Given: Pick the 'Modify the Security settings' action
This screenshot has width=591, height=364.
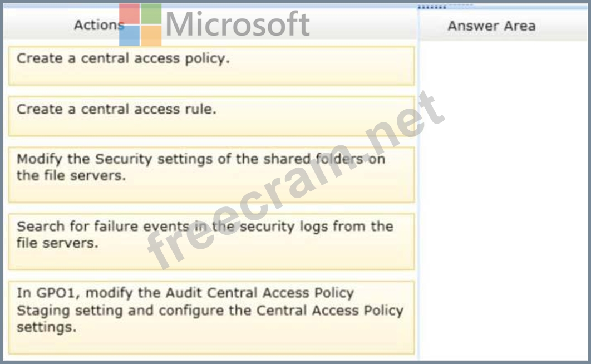Looking at the screenshot, I should click(x=211, y=175).
